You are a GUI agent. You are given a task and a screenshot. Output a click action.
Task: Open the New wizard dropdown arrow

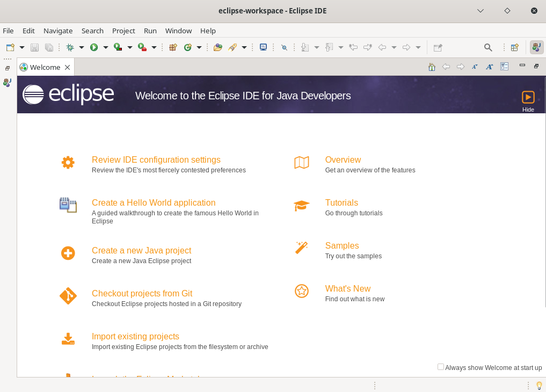click(22, 47)
